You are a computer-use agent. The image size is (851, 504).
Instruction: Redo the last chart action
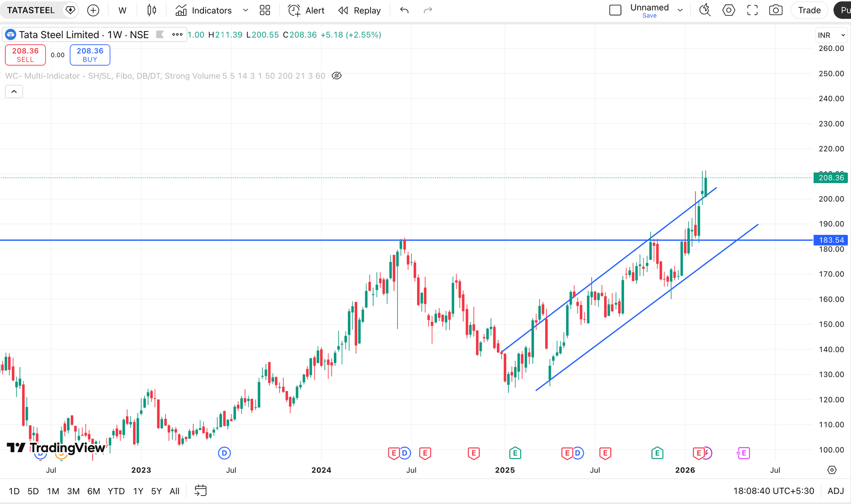click(428, 10)
